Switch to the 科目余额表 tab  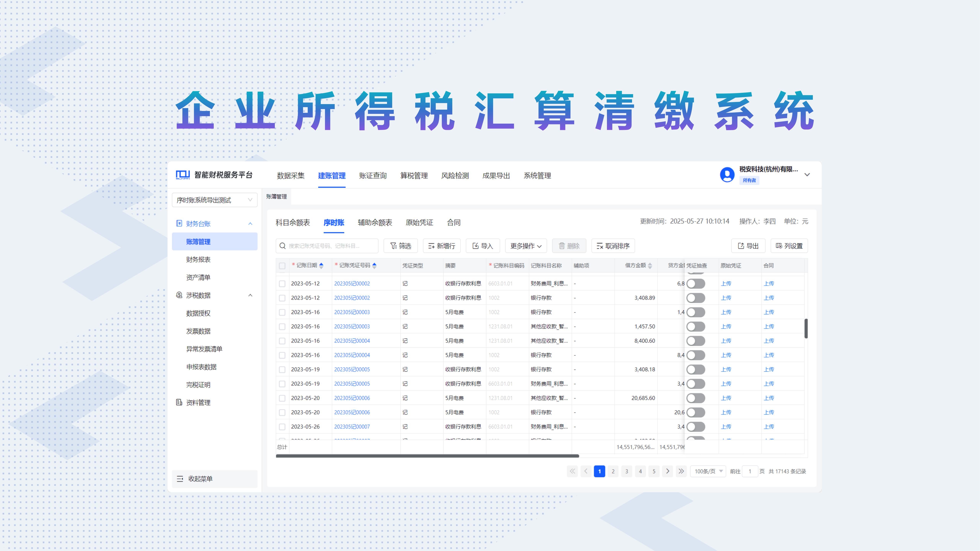click(292, 223)
